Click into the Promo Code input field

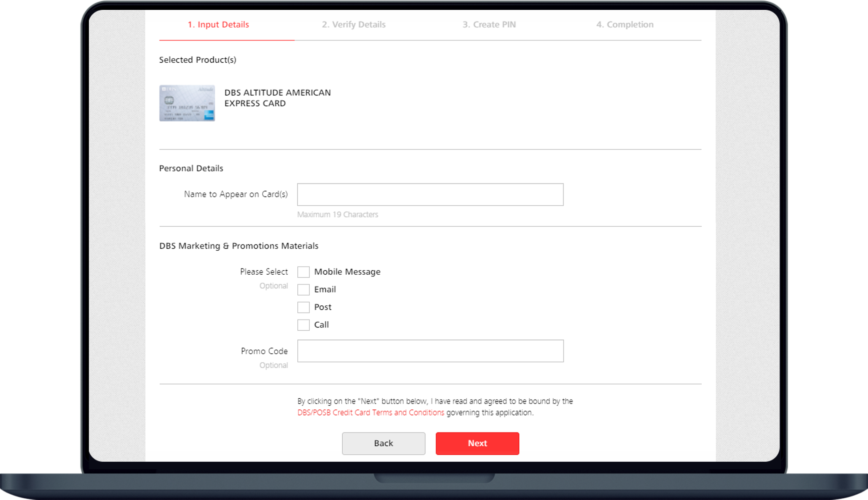tap(430, 351)
